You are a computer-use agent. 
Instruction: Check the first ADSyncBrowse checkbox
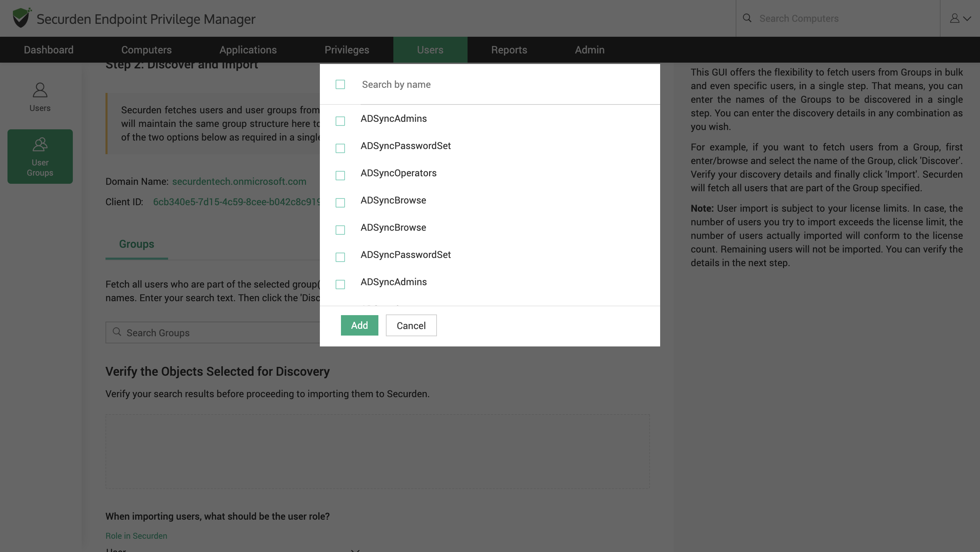point(340,202)
